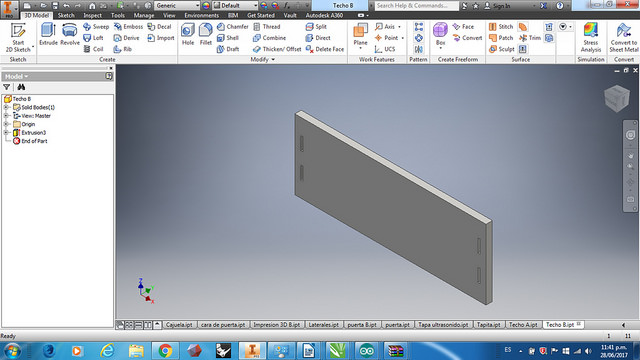Viewport: 640px width, 360px height.
Task: Open the Point dropdown arrow
Action: [402, 38]
